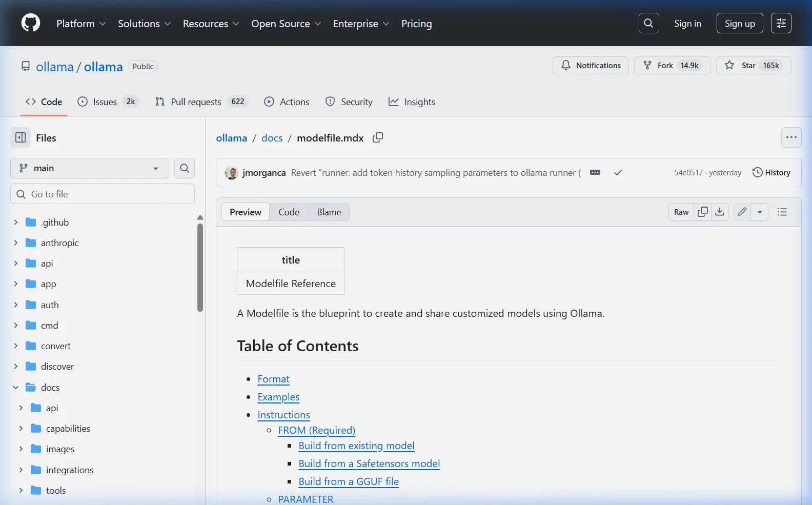The height and width of the screenshot is (505, 812).
Task: Open the Security tab
Action: coord(349,102)
